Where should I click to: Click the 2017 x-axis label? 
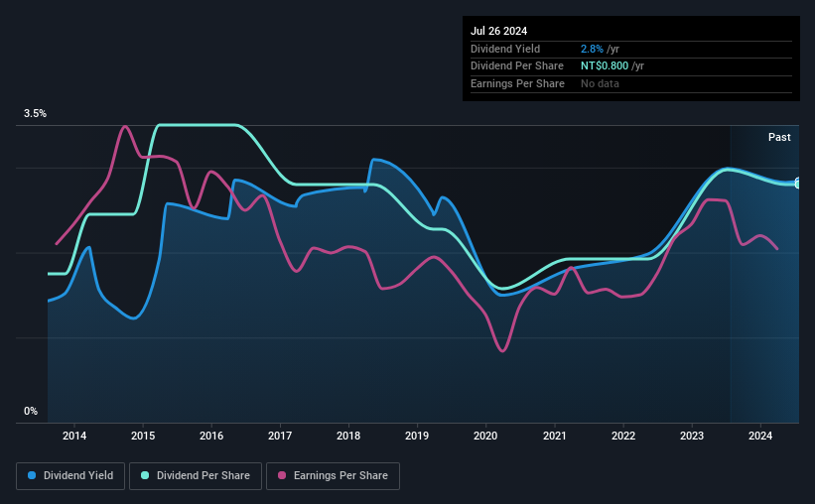280,436
